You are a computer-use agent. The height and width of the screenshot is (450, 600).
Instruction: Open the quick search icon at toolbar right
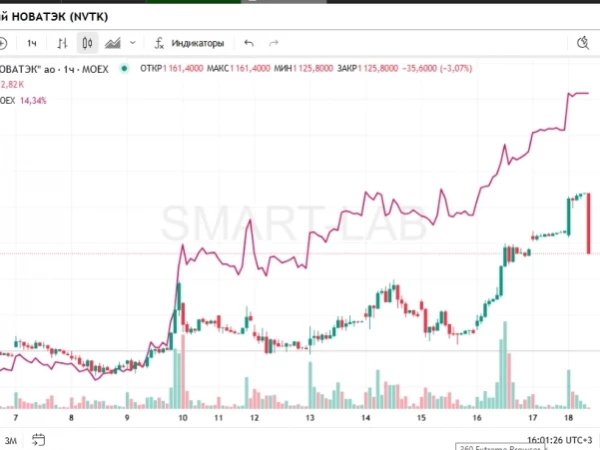[583, 43]
